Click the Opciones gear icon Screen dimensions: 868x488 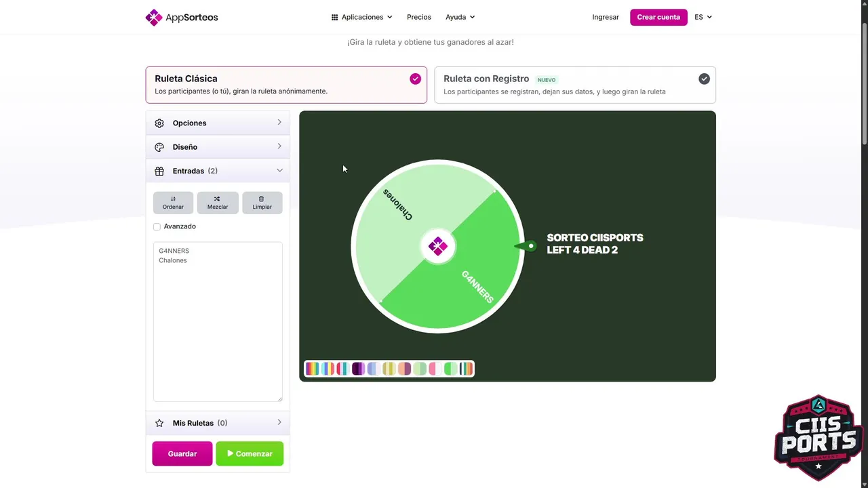[x=159, y=123]
